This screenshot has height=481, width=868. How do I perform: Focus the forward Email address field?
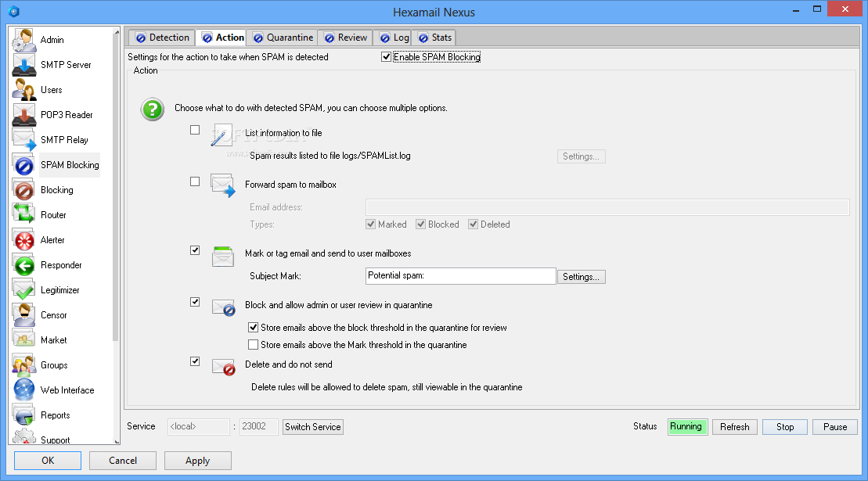[607, 207]
